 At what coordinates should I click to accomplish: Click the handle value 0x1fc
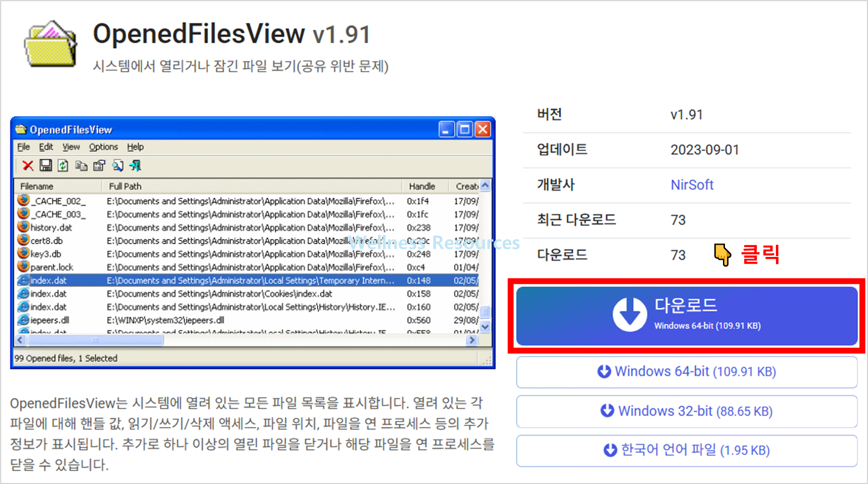tap(417, 214)
